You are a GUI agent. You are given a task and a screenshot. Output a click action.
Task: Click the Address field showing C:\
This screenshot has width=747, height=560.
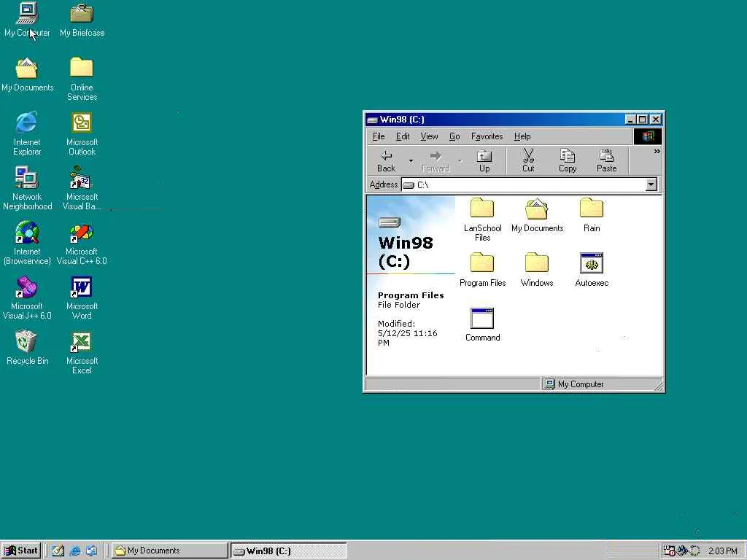tap(523, 184)
